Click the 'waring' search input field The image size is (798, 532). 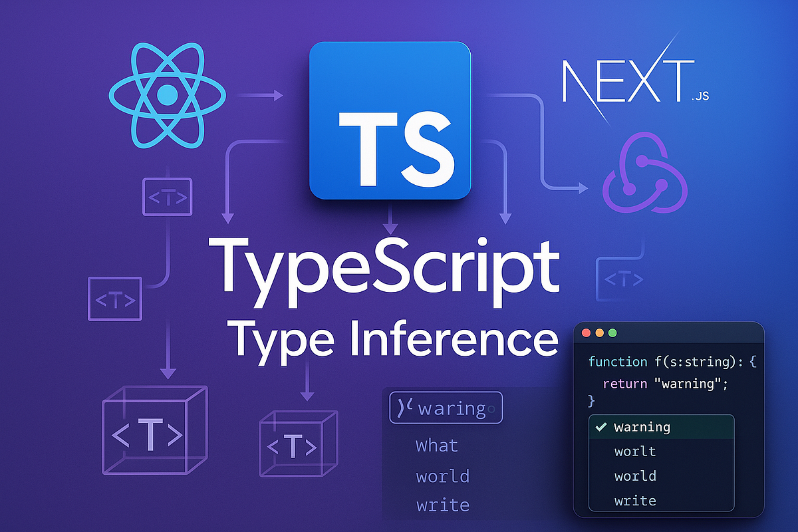[446, 408]
